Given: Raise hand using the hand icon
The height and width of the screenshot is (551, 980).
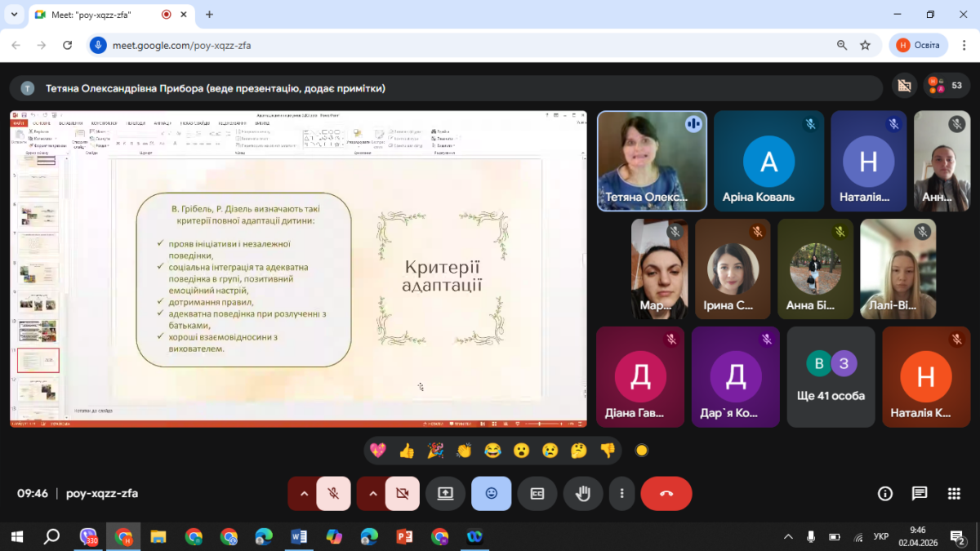Looking at the screenshot, I should (x=583, y=493).
